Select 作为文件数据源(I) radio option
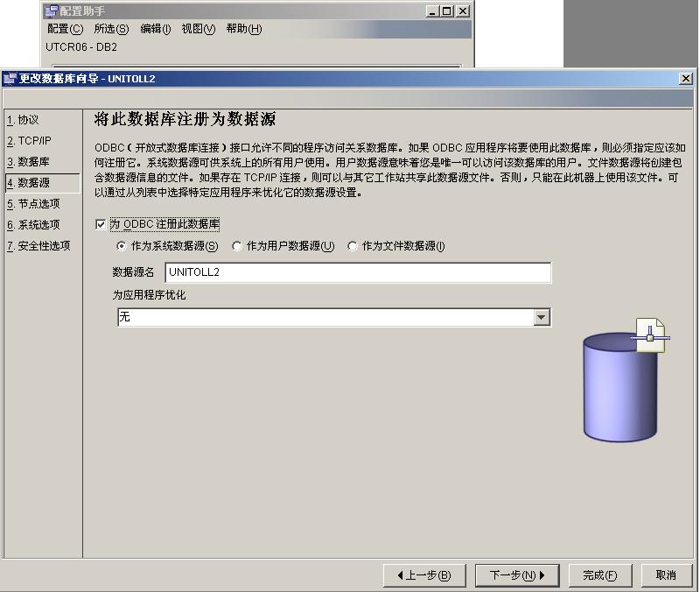This screenshot has height=592, width=700. pyautogui.click(x=353, y=246)
